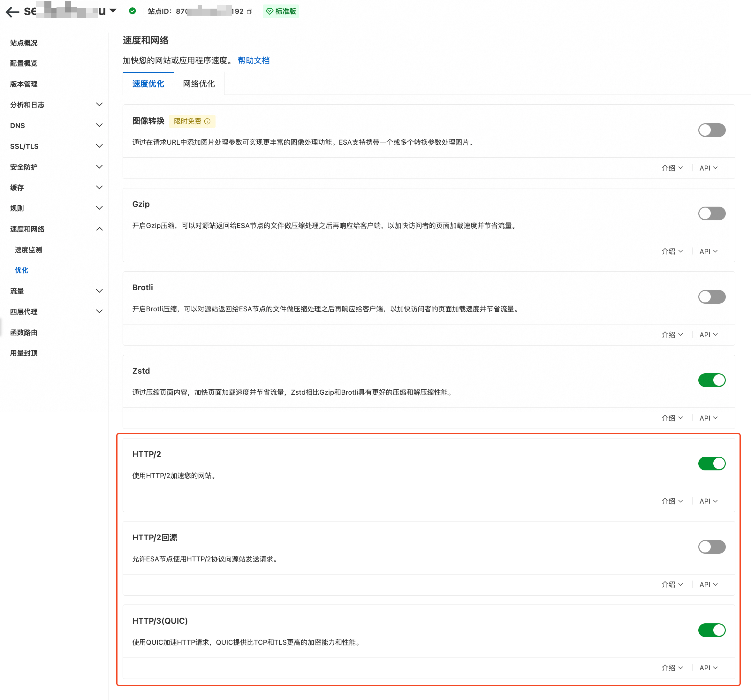The width and height of the screenshot is (751, 700).
Task: Expand API dropdown under HTTP/2 section
Action: click(x=708, y=501)
